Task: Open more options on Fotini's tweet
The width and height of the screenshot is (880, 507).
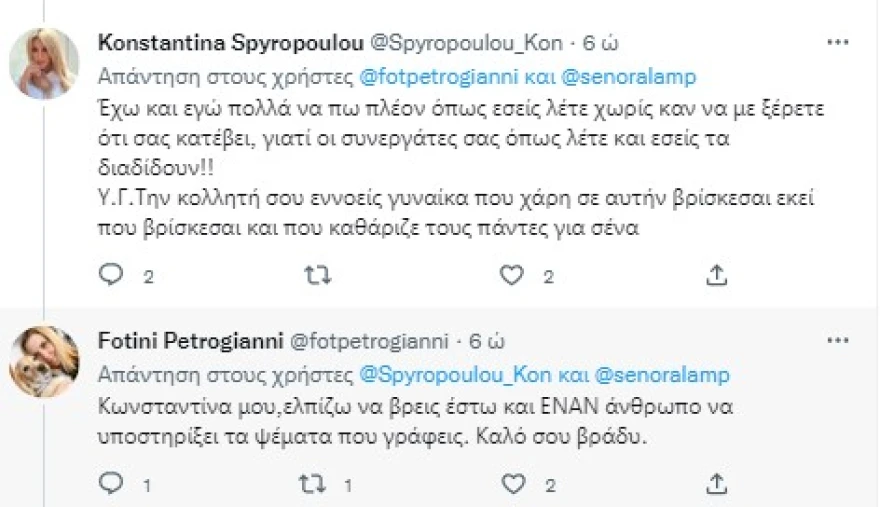Action: click(837, 341)
